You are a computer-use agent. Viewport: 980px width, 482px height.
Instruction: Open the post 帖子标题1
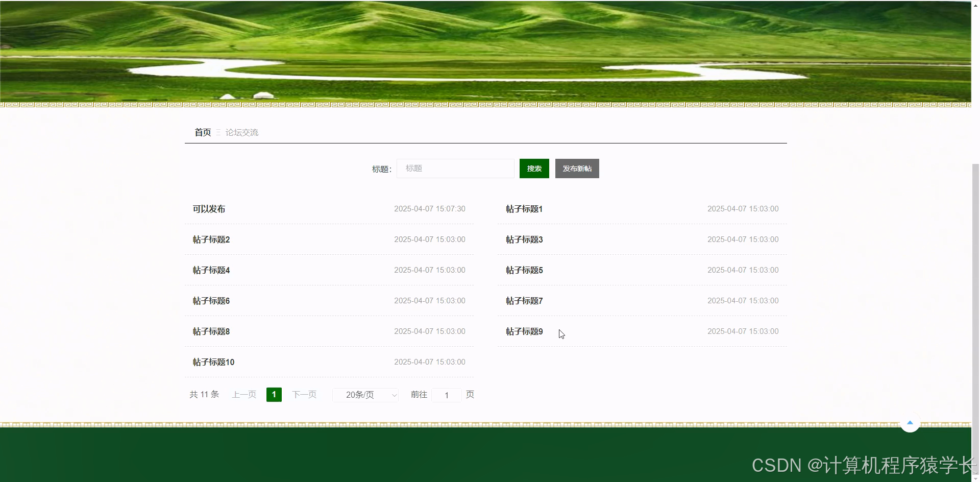523,209
